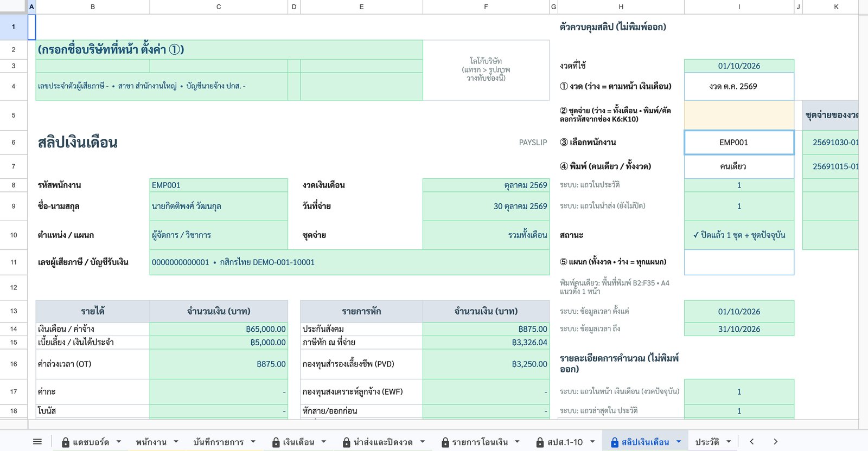Click the ฿65,000.00 salary amount
Viewport: 868px width, 451px height.
[x=266, y=329]
